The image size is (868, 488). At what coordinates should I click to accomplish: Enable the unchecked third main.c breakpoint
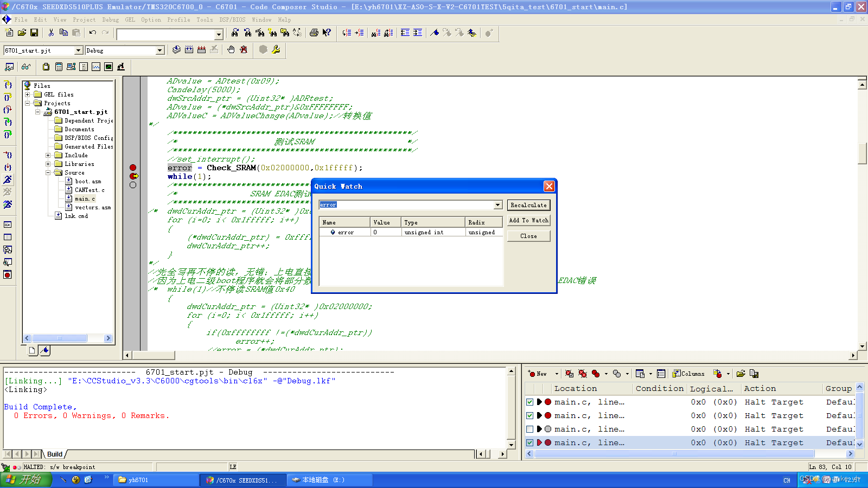(530, 429)
